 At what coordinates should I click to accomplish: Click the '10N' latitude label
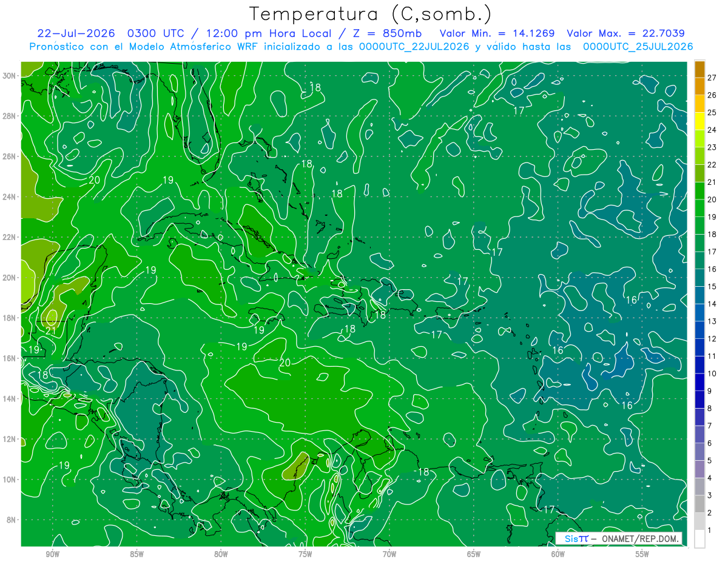[x=10, y=479]
